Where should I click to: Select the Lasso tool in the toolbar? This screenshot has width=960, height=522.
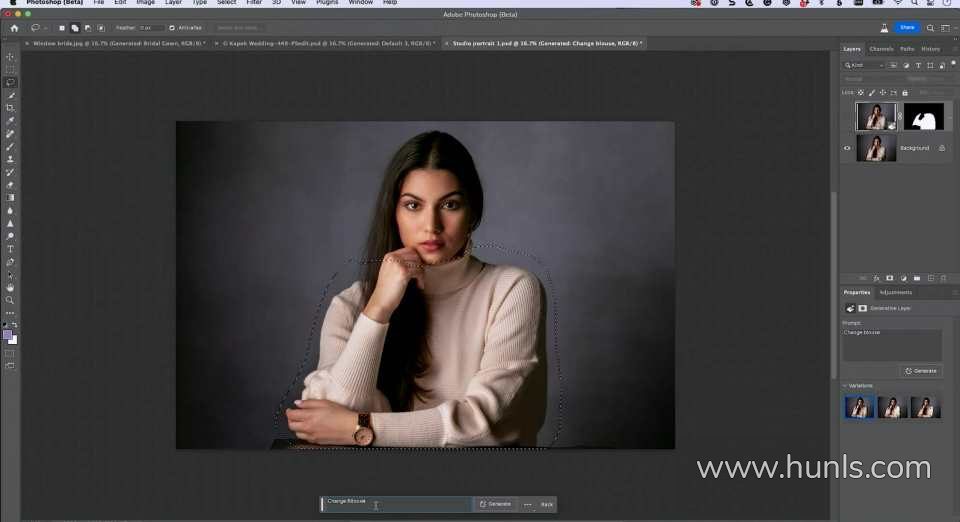[10, 82]
